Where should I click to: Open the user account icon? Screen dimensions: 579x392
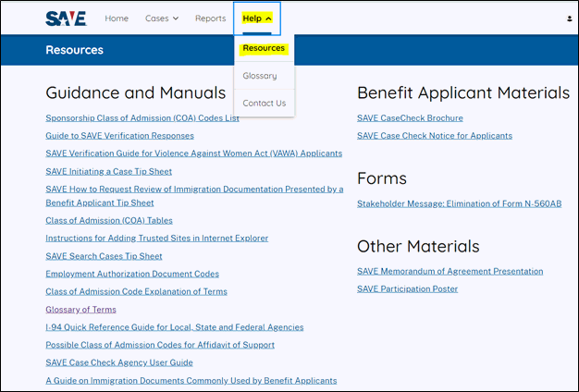click(570, 18)
